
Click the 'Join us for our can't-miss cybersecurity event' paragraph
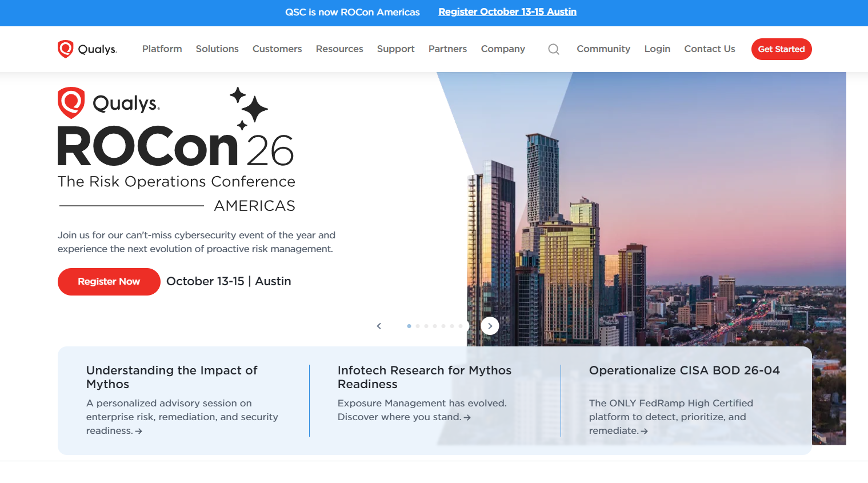click(197, 242)
